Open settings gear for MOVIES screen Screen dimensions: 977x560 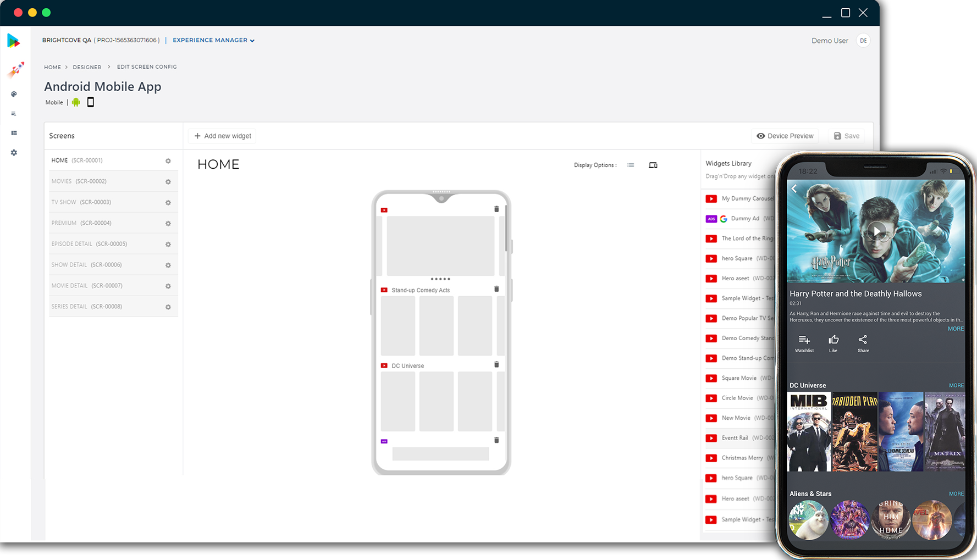(168, 182)
